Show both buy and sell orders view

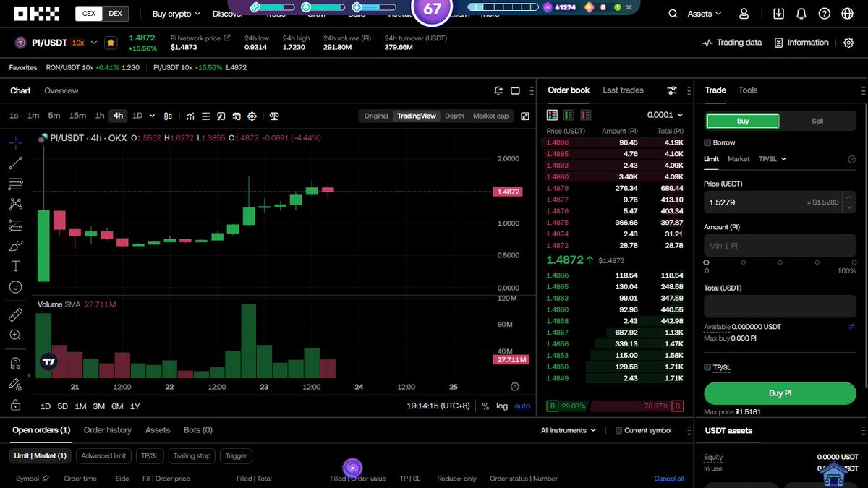pyautogui.click(x=553, y=115)
